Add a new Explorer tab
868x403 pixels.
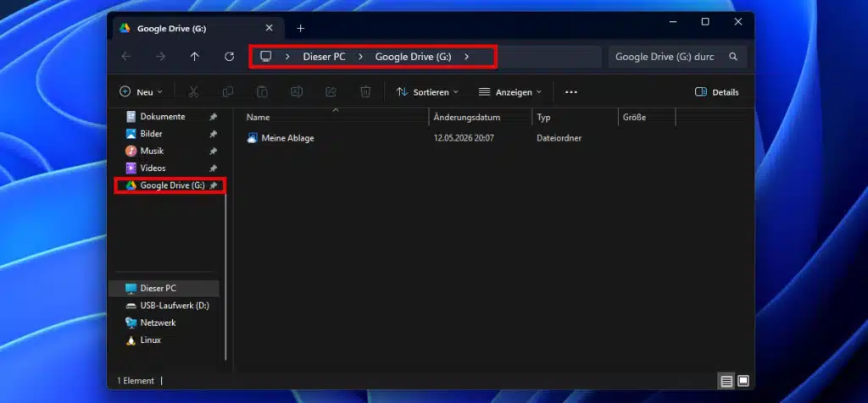click(x=301, y=28)
